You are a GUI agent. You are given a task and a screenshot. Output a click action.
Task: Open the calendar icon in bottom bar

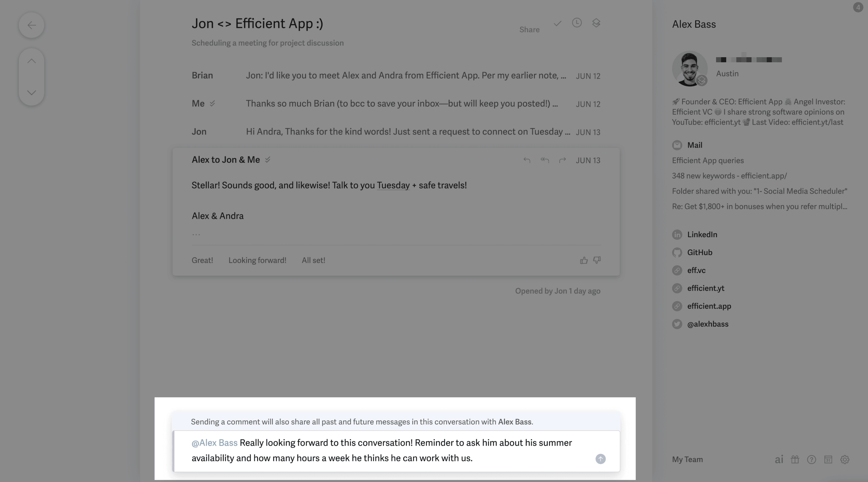[828, 459]
